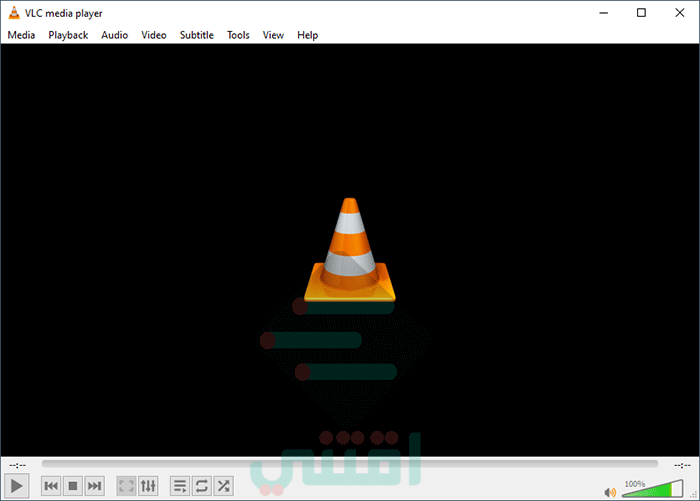
Task: Open the Media menu
Action: (21, 35)
